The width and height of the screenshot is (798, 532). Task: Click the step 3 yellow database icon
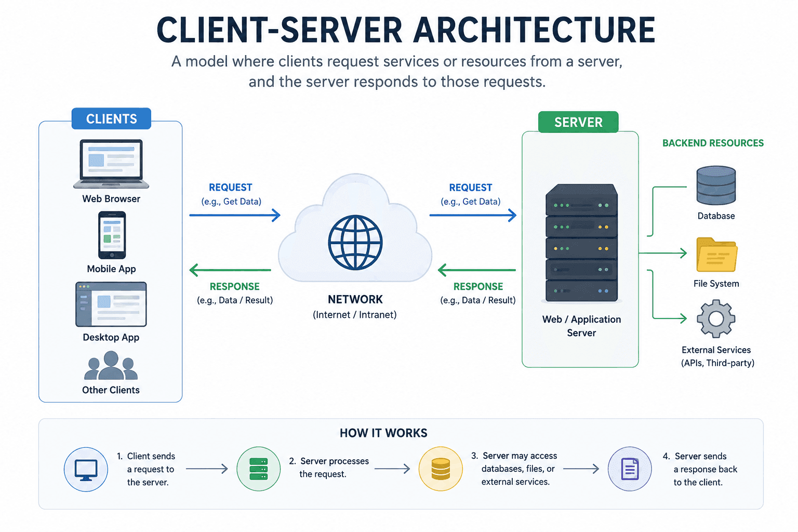(x=441, y=469)
